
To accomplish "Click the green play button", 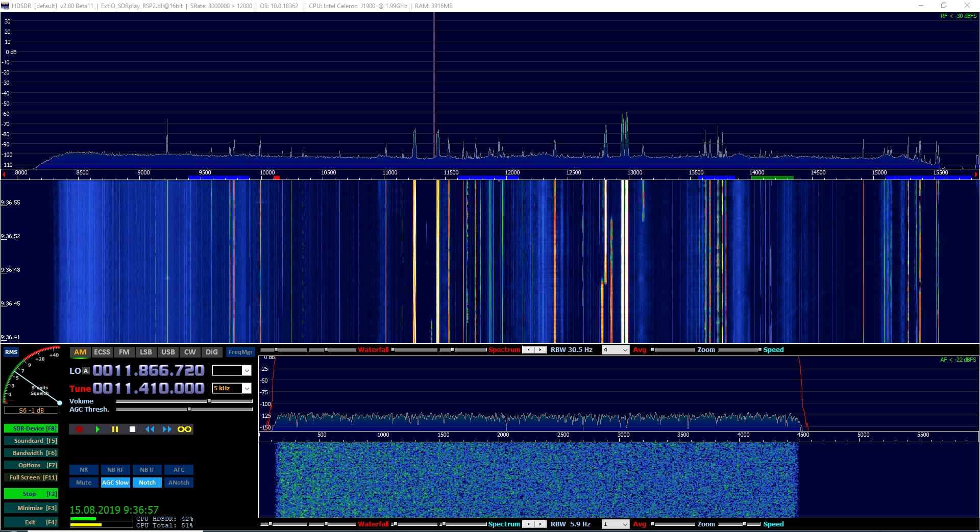I will click(x=97, y=429).
